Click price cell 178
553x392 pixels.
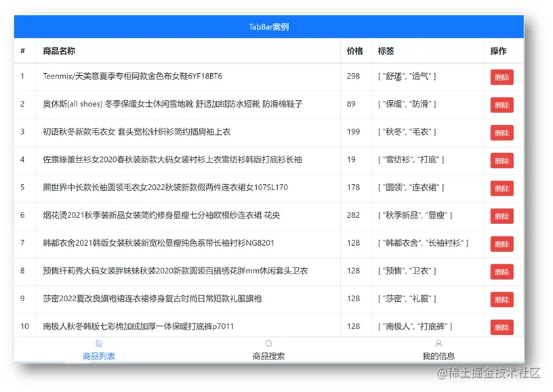point(353,188)
